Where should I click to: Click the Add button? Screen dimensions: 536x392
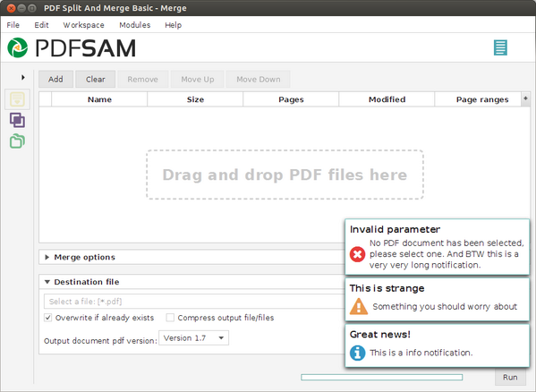(55, 80)
